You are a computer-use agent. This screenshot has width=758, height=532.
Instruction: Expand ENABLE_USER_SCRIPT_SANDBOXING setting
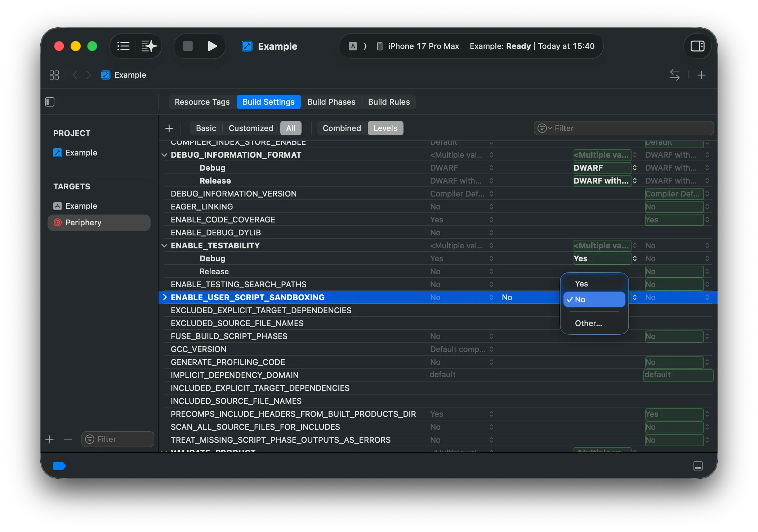(165, 297)
